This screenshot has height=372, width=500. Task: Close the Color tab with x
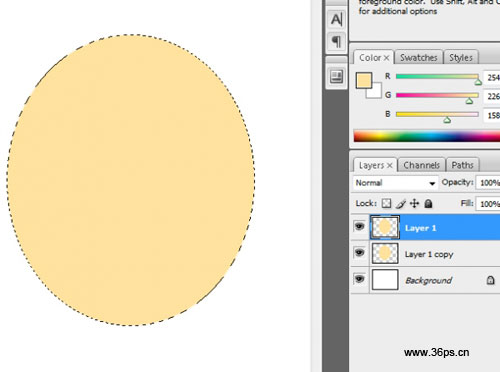(386, 58)
